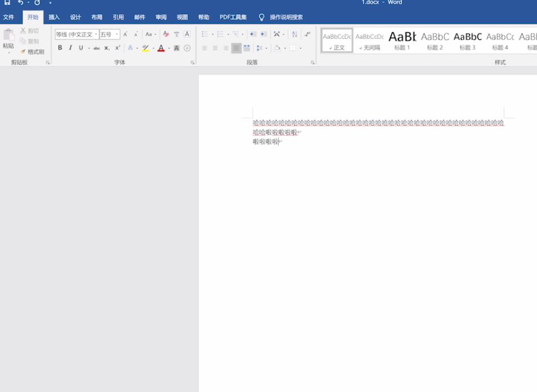Apply the yellow text highlight color
This screenshot has width=537, height=392.
tap(146, 48)
